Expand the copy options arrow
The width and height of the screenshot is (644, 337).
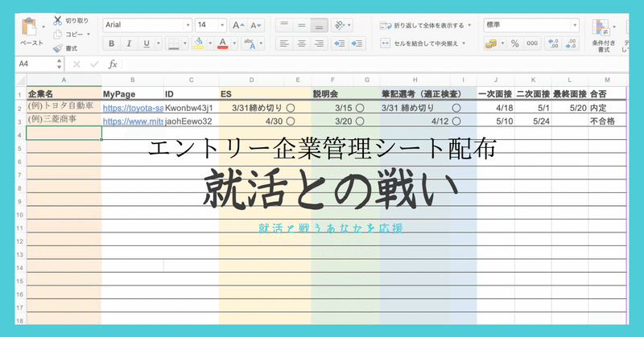tap(89, 35)
